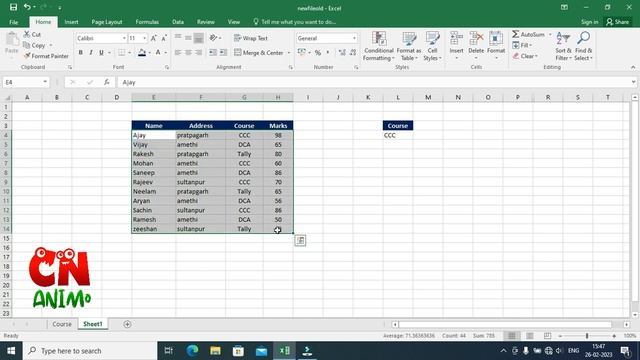Switch to Page Layout tab
The height and width of the screenshot is (360, 640).
coord(107,22)
